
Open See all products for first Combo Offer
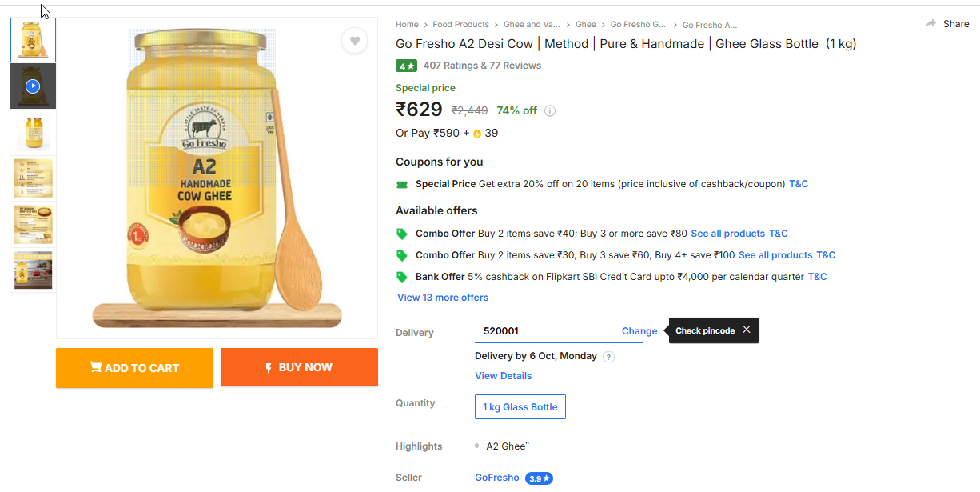[728, 234]
